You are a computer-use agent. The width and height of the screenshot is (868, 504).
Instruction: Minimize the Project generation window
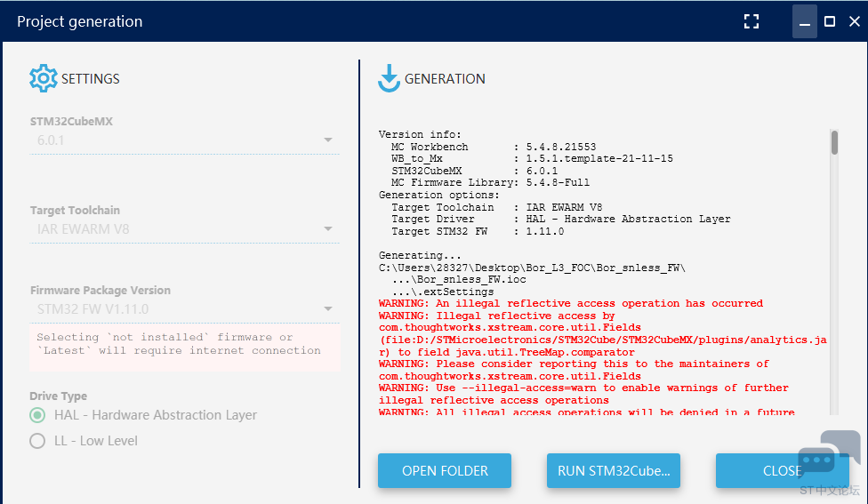[x=804, y=21]
